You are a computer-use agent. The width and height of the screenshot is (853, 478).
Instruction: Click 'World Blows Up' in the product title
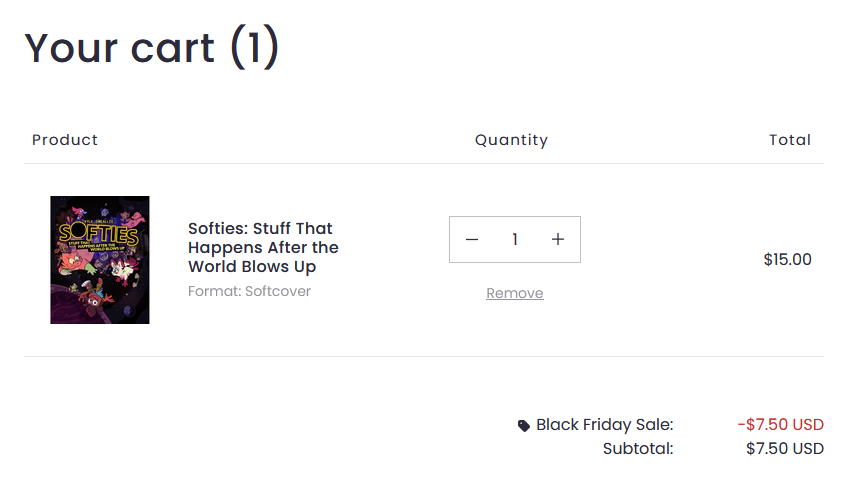[252, 267]
